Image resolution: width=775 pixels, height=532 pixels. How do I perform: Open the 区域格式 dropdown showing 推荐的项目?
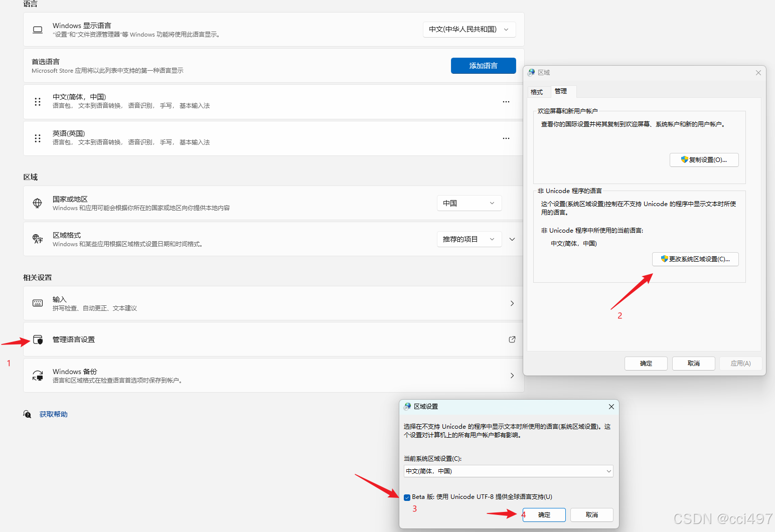(469, 239)
